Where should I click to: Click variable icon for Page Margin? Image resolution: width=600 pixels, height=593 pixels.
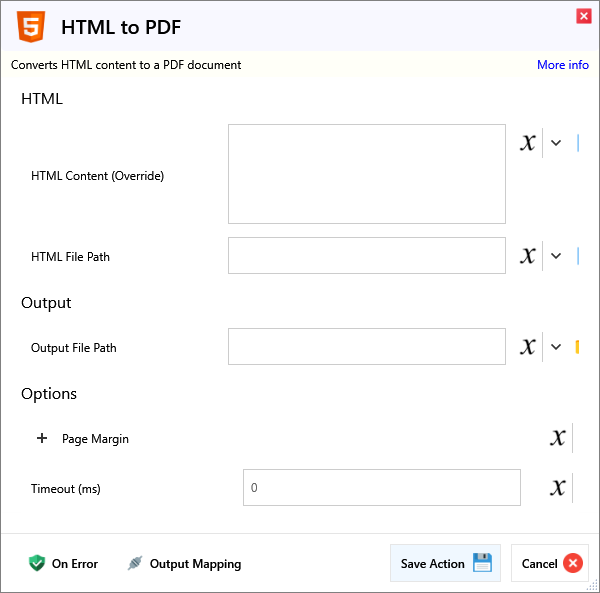[558, 438]
